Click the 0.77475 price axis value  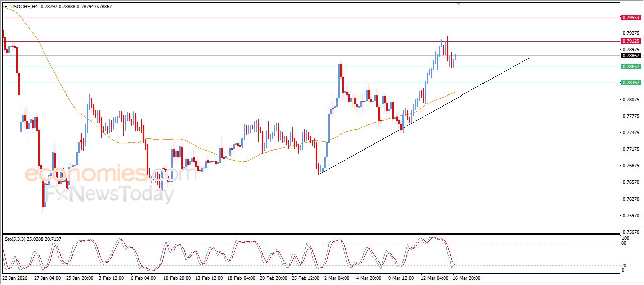[631, 133]
